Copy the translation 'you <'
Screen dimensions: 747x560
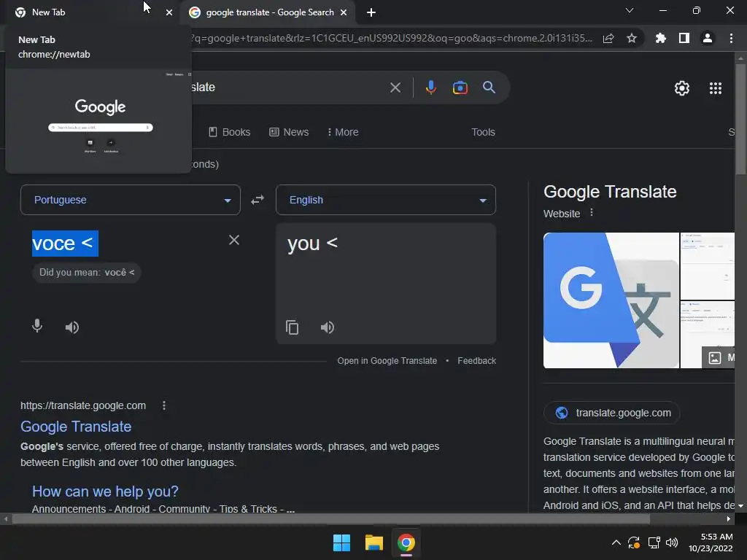tap(292, 327)
